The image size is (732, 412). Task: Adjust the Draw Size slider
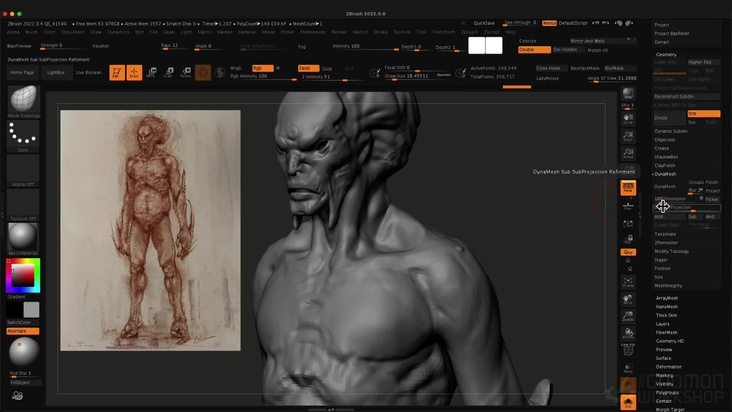click(x=417, y=76)
